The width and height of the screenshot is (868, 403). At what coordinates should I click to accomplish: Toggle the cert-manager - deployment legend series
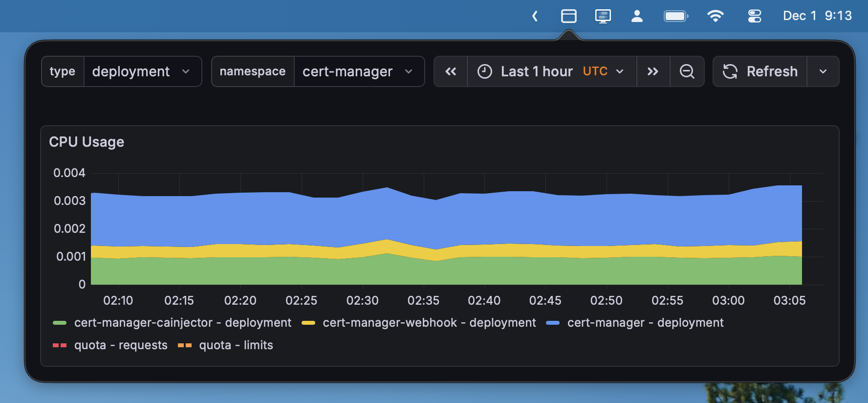645,323
